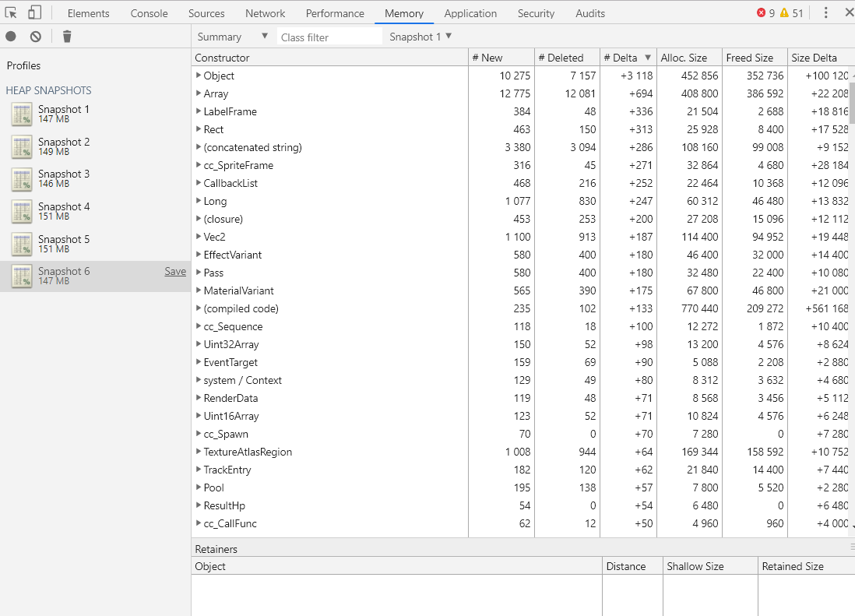The width and height of the screenshot is (855, 616).
Task: Expand the LabelFrame constructor row
Action: click(x=199, y=111)
